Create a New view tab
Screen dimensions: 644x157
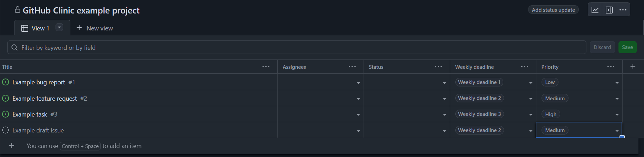tap(95, 28)
